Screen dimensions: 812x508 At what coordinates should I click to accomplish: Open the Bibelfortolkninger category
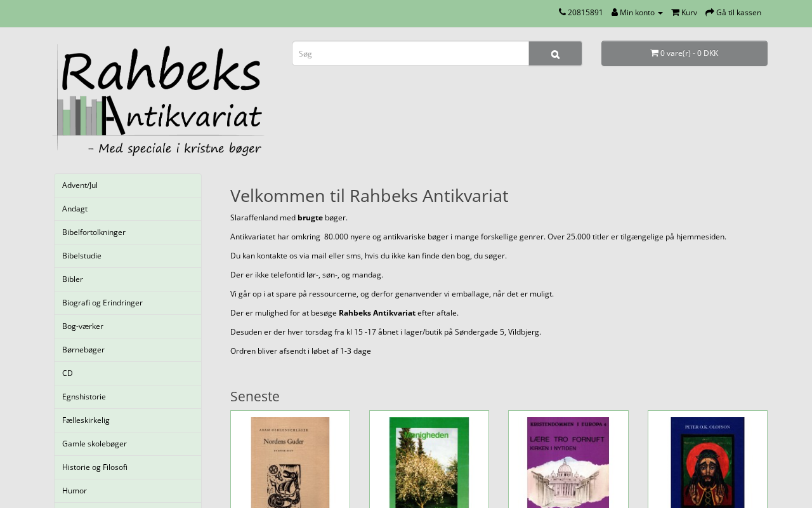pyautogui.click(x=128, y=232)
